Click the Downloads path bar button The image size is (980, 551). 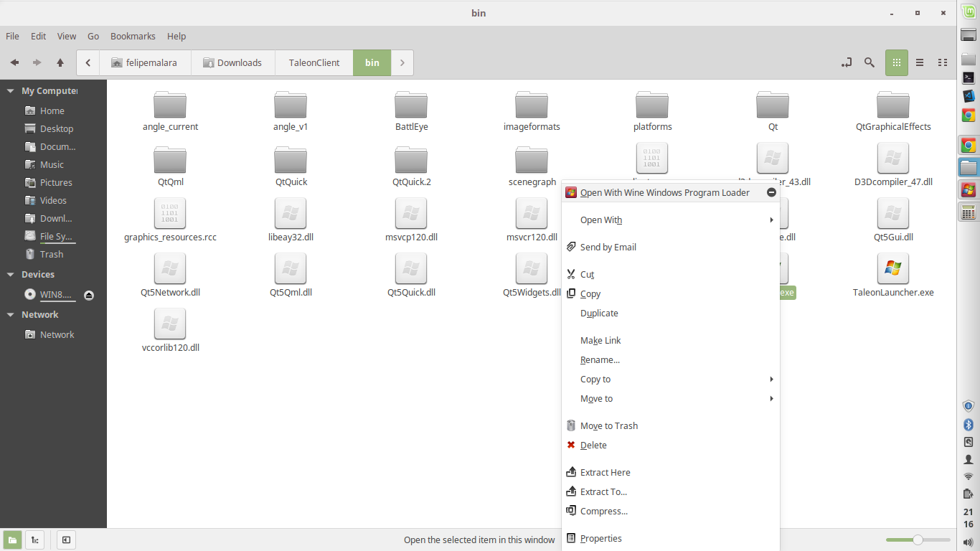tap(232, 62)
